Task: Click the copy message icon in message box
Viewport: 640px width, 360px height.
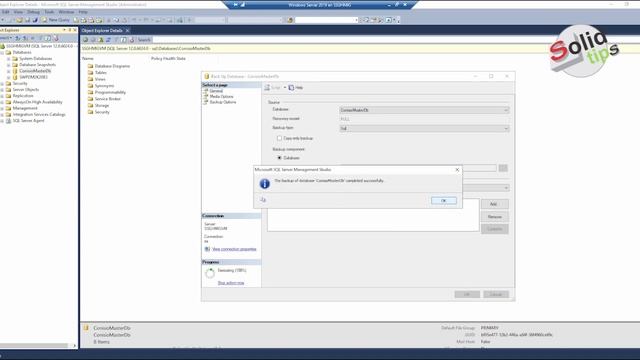Action: 263,200
